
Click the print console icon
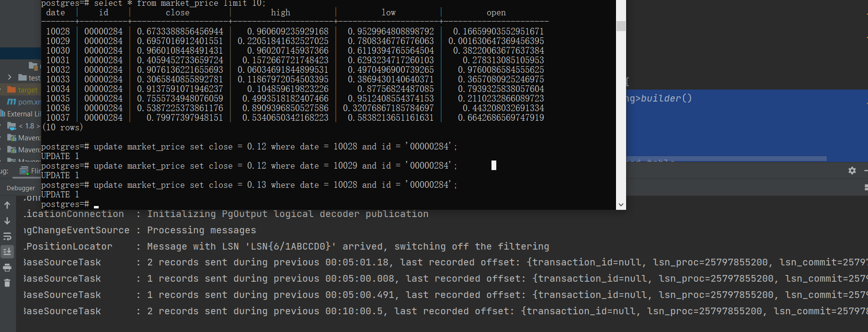[x=7, y=268]
